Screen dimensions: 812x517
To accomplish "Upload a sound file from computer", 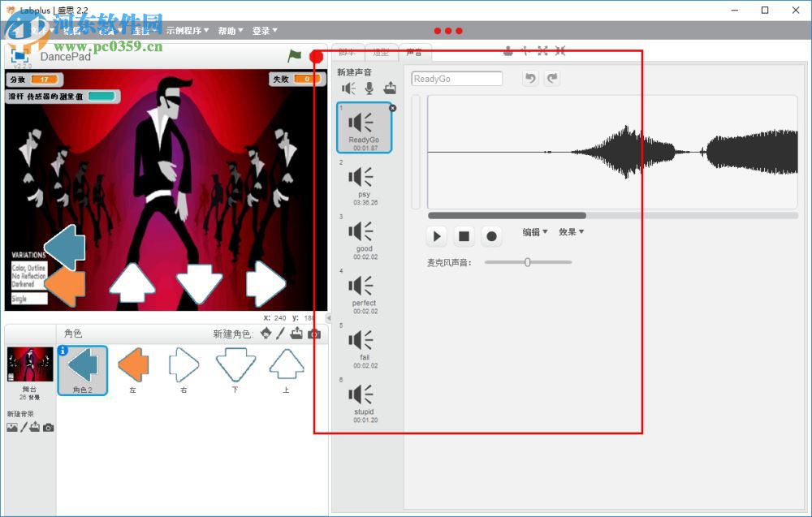I will 390,88.
